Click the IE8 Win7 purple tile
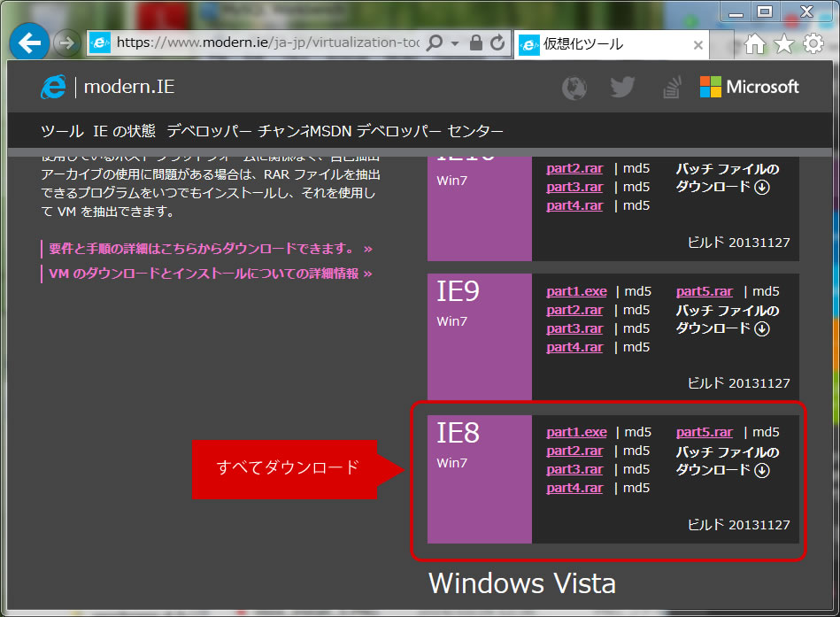 click(x=480, y=479)
